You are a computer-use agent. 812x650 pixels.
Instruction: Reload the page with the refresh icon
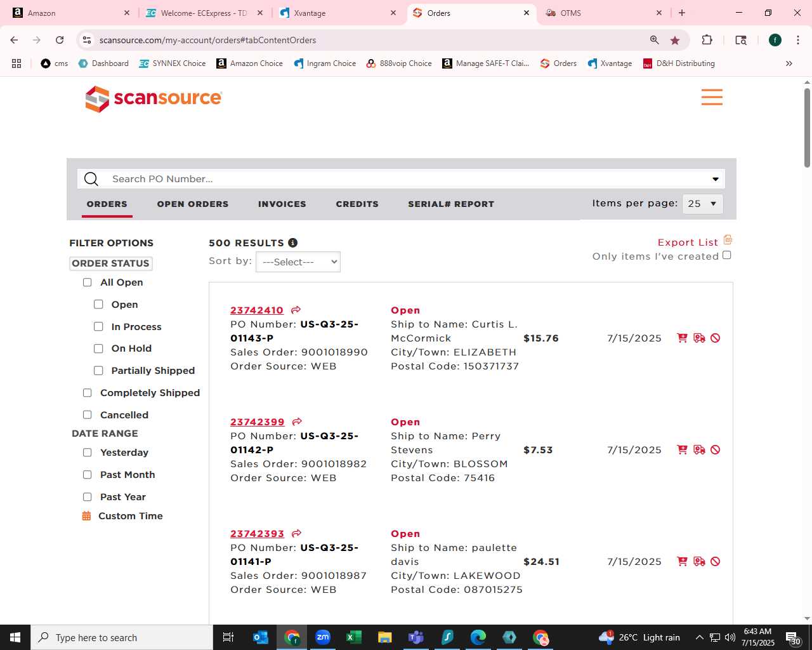coord(60,40)
